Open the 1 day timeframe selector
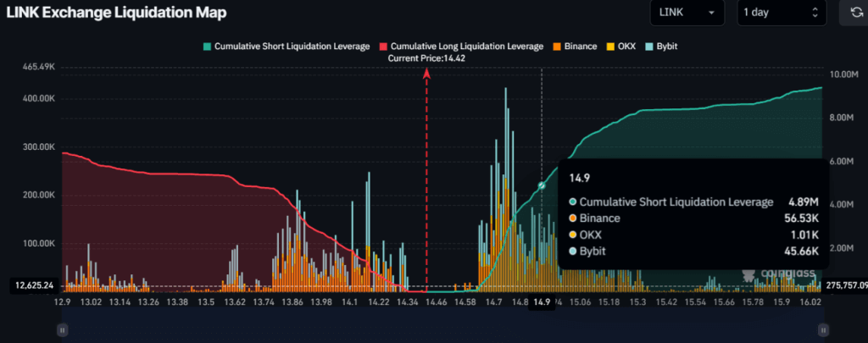The width and height of the screenshot is (868, 343). tap(782, 13)
